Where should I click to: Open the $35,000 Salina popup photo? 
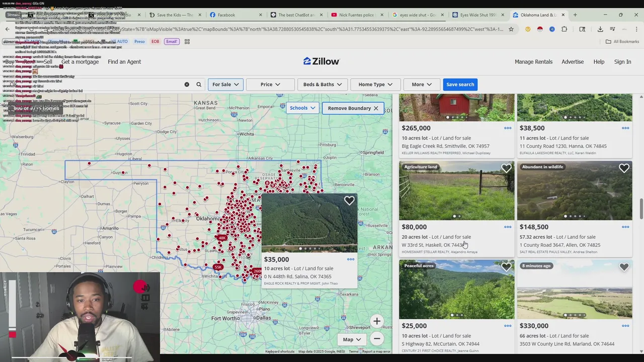click(x=309, y=223)
